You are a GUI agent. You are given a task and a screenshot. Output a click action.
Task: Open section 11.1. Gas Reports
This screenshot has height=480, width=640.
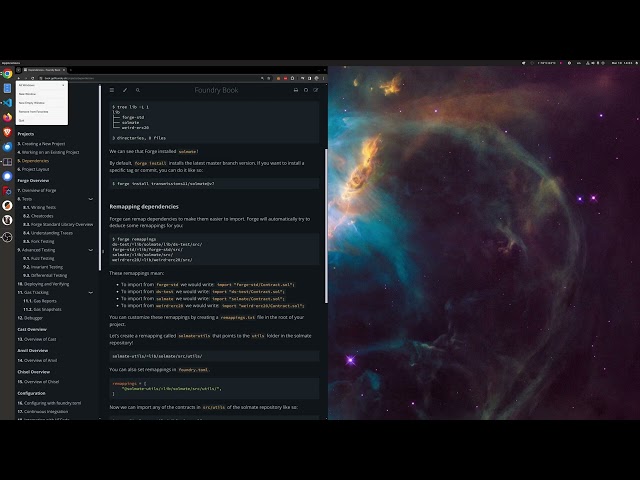point(40,301)
